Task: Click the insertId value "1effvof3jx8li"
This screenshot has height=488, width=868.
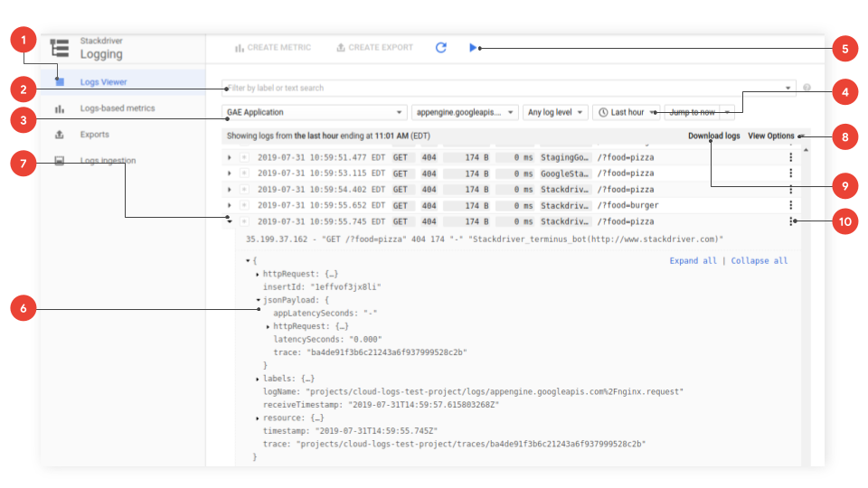Action: [345, 287]
